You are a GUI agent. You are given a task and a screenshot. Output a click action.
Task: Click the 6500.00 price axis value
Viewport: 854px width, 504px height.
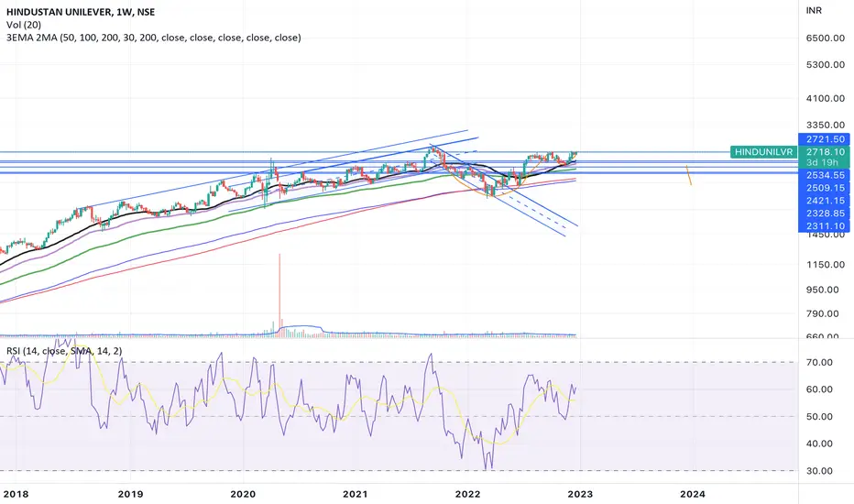pos(825,38)
